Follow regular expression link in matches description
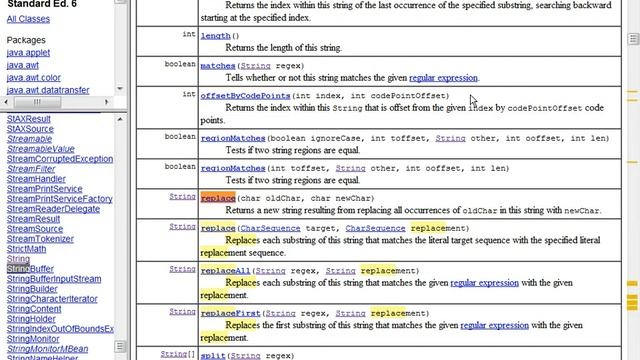 pyautogui.click(x=443, y=78)
